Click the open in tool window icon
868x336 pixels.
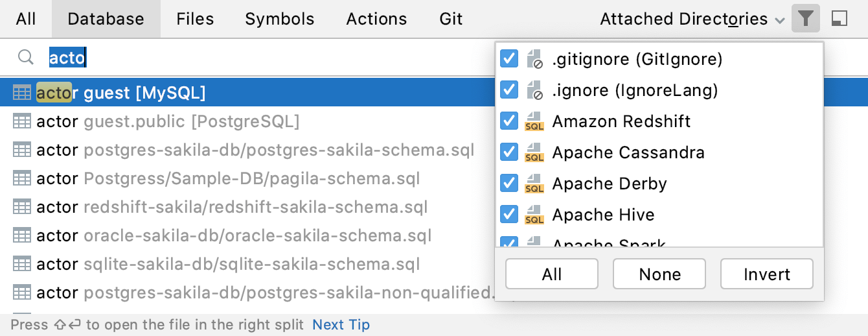click(839, 19)
